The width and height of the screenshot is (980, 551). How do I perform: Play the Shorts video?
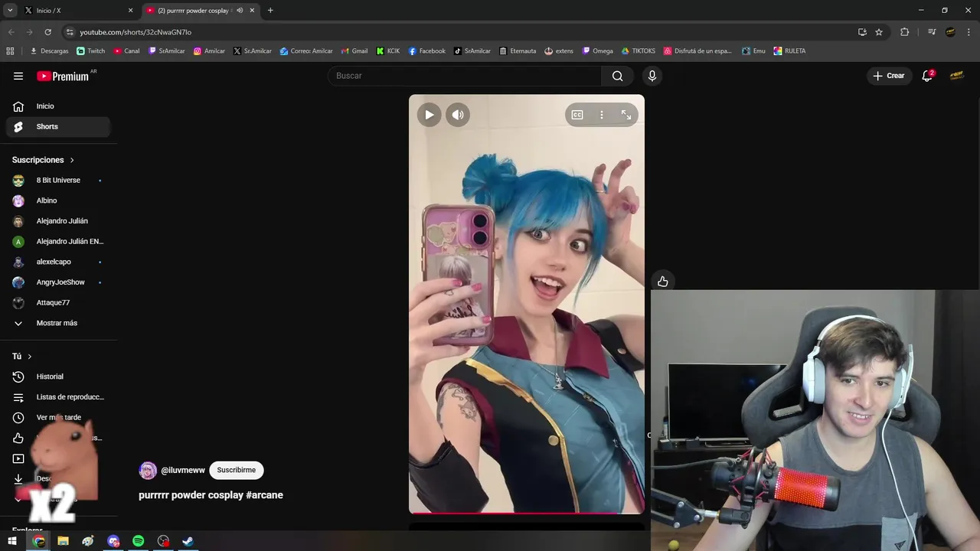[x=429, y=115]
